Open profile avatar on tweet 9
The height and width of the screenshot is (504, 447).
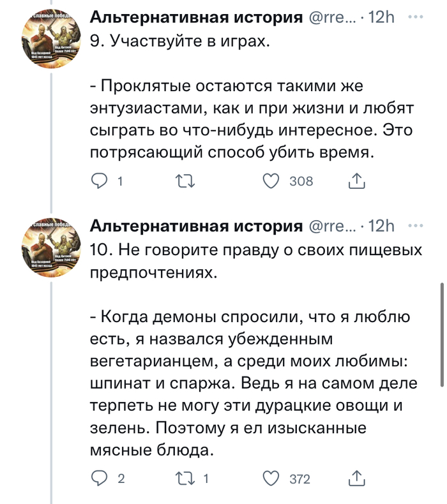pos(50,38)
